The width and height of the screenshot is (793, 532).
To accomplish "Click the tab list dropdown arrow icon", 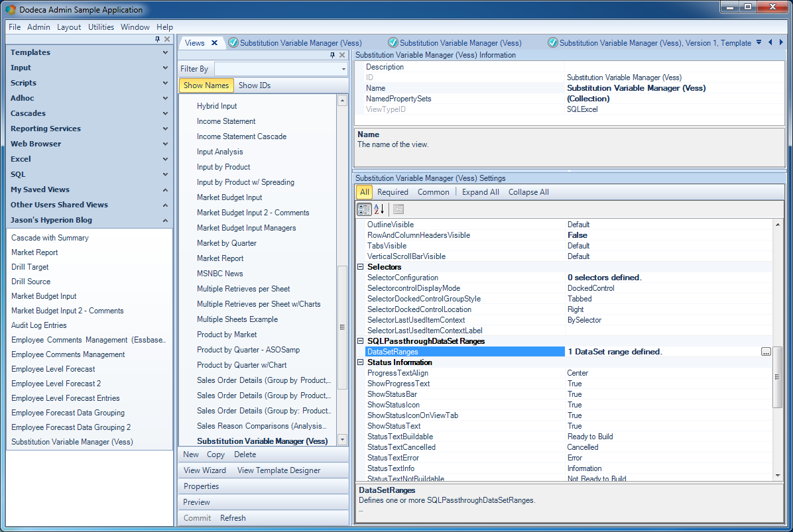I will pyautogui.click(x=759, y=42).
